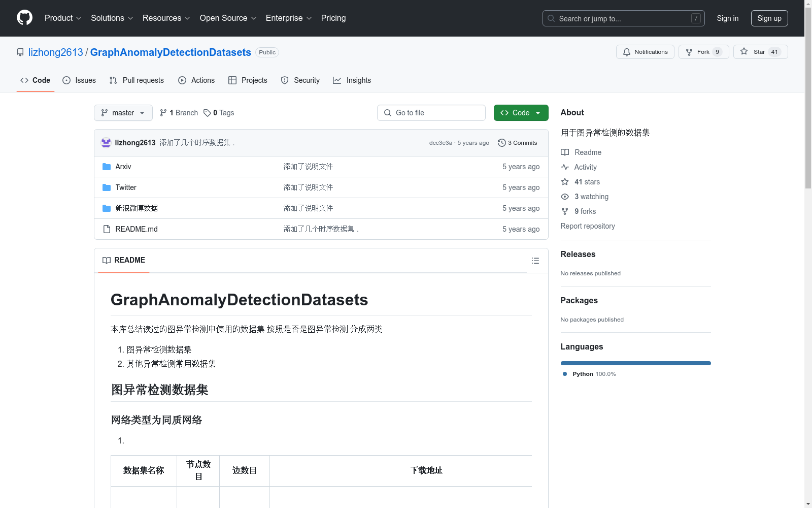The height and width of the screenshot is (508, 812).
Task: Open 1 Branch list
Action: (179, 113)
